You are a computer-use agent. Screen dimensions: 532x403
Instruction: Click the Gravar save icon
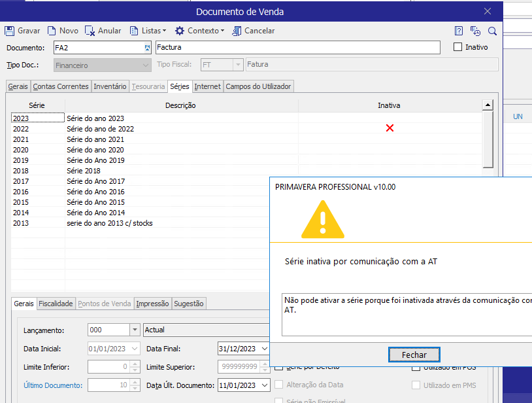[10, 31]
